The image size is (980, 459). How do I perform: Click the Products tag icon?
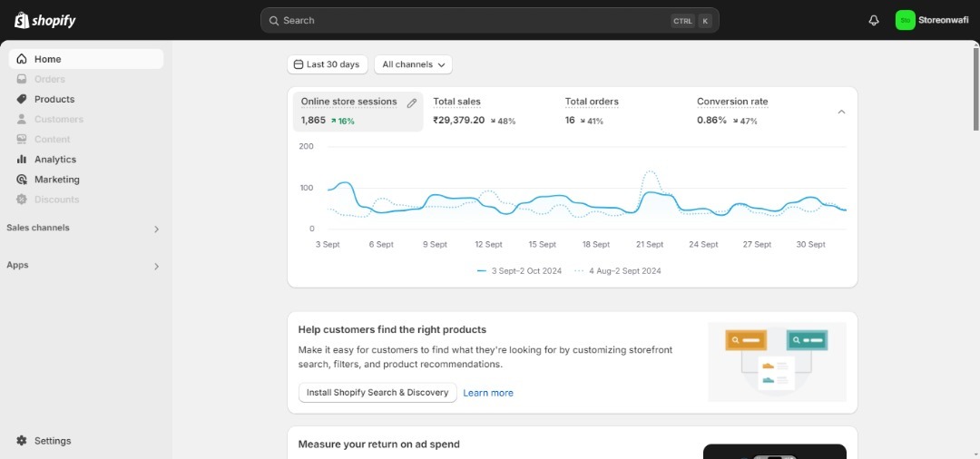click(22, 99)
